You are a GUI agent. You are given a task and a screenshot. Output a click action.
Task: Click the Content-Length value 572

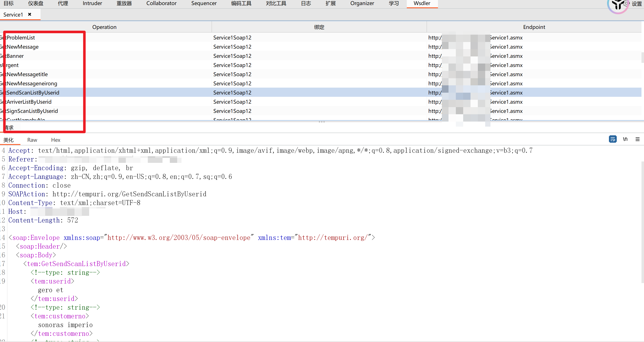(72, 220)
